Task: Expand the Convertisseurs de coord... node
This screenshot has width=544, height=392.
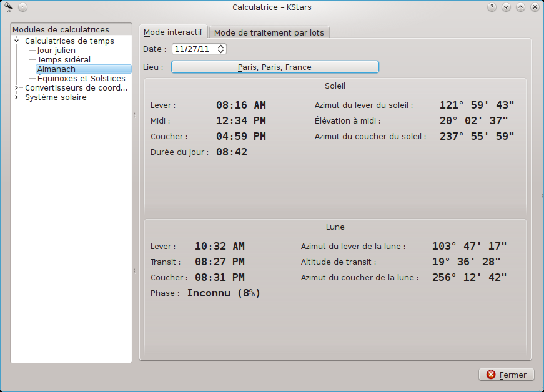Action: pyautogui.click(x=17, y=88)
